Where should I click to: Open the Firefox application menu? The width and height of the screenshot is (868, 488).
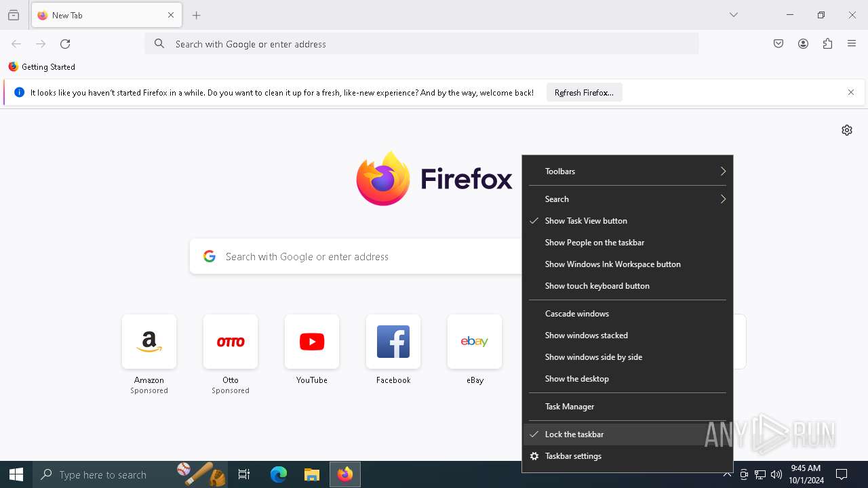pos(852,44)
